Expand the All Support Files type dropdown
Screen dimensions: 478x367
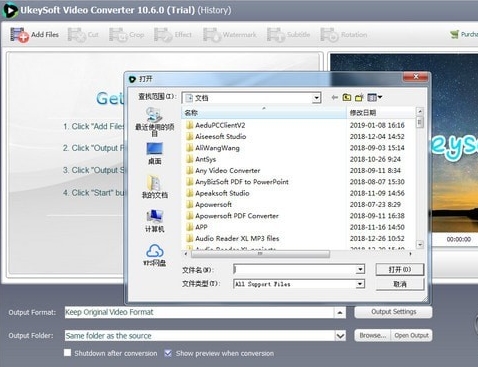(360, 284)
